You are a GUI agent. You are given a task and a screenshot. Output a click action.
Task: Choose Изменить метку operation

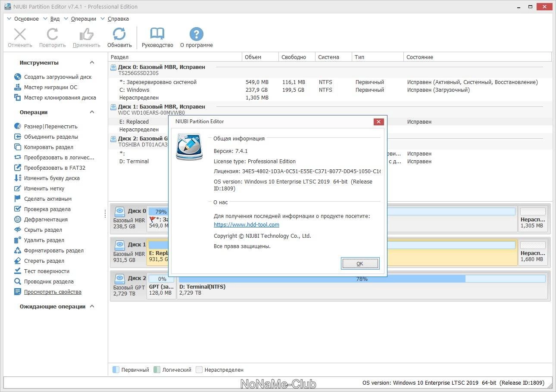(44, 189)
